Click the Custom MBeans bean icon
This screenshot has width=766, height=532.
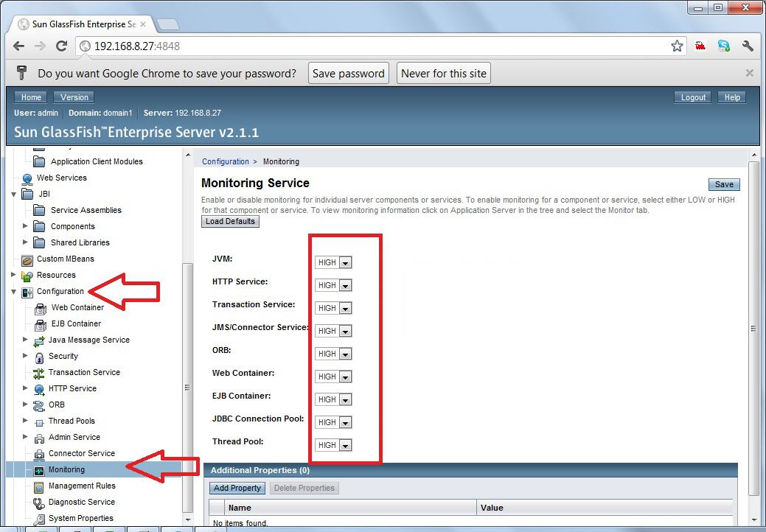pos(27,259)
